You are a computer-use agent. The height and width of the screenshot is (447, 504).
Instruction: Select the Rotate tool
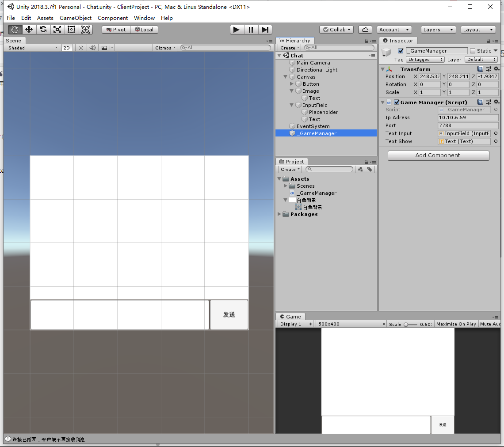43,30
